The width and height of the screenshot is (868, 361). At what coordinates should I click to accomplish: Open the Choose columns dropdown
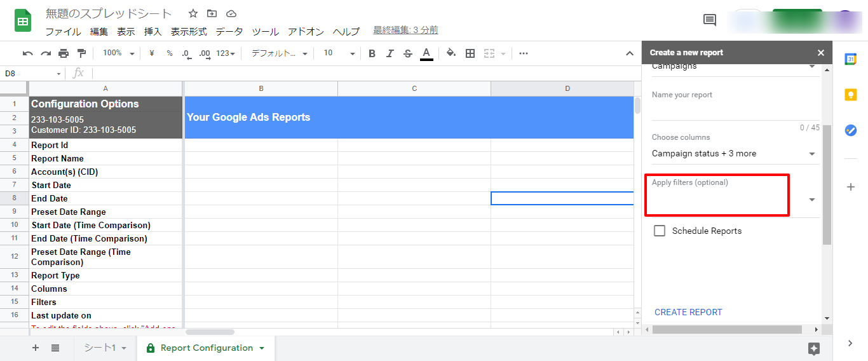(735, 153)
